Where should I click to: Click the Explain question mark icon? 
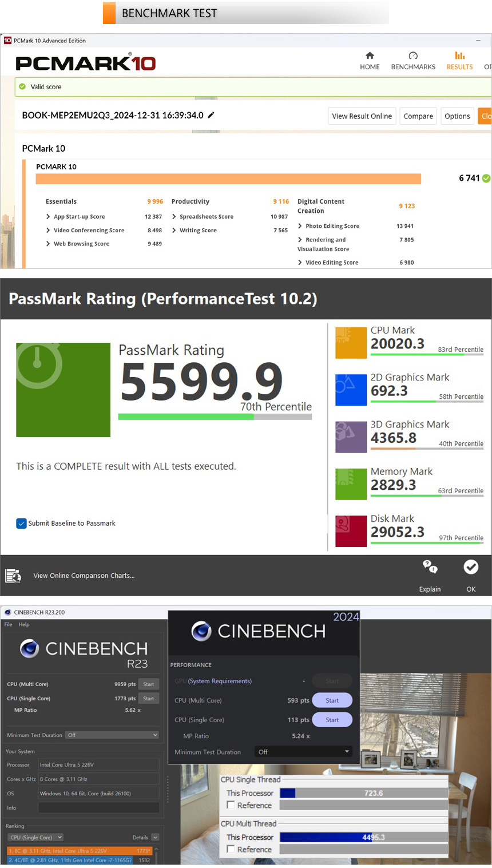pyautogui.click(x=430, y=567)
